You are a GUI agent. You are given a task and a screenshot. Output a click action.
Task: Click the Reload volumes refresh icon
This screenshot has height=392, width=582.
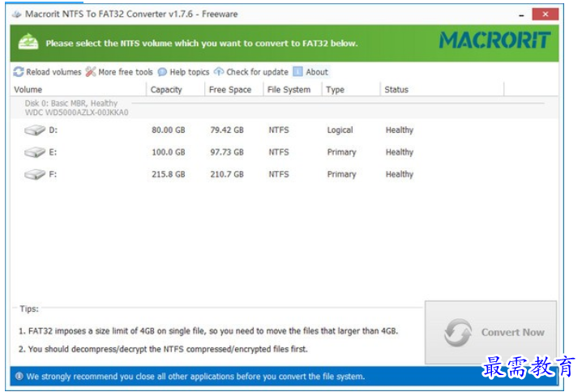coord(19,71)
